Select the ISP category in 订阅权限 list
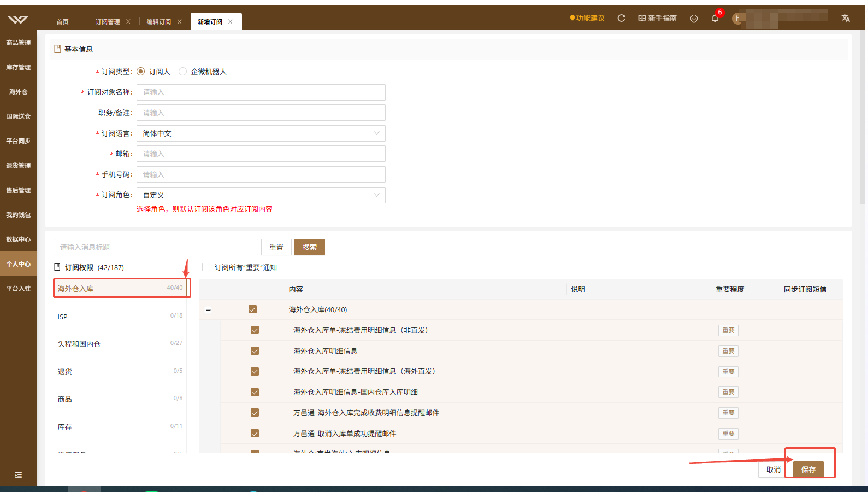Screen dimensions: 868x492 [x=120, y=317]
